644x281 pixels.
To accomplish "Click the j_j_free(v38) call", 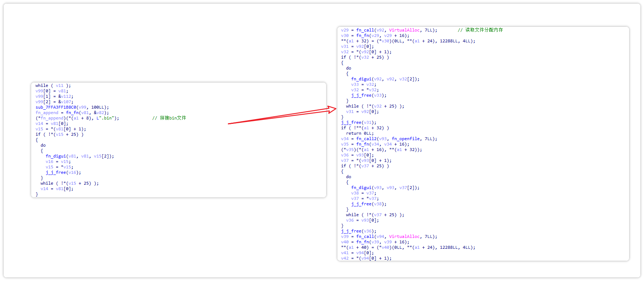I will pyautogui.click(x=369, y=204).
